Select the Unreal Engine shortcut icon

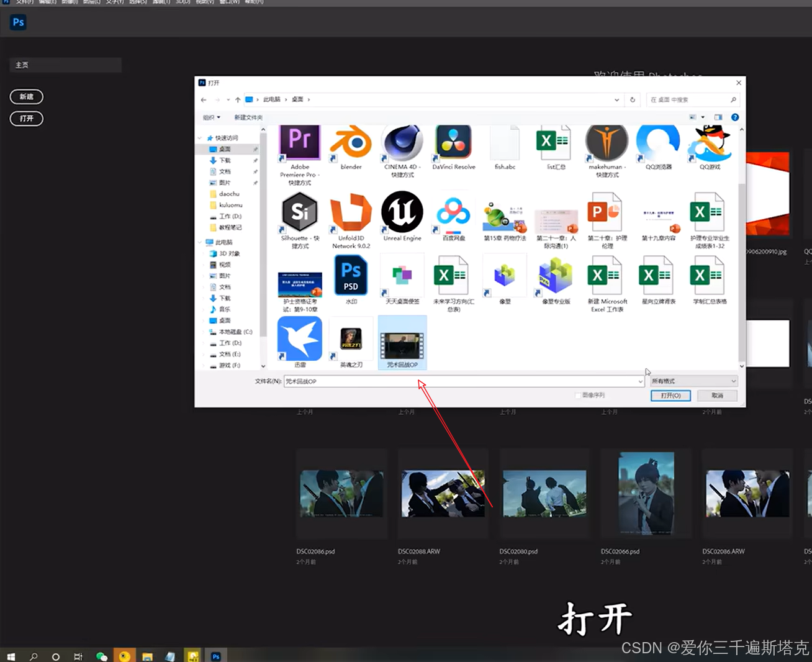coord(402,212)
